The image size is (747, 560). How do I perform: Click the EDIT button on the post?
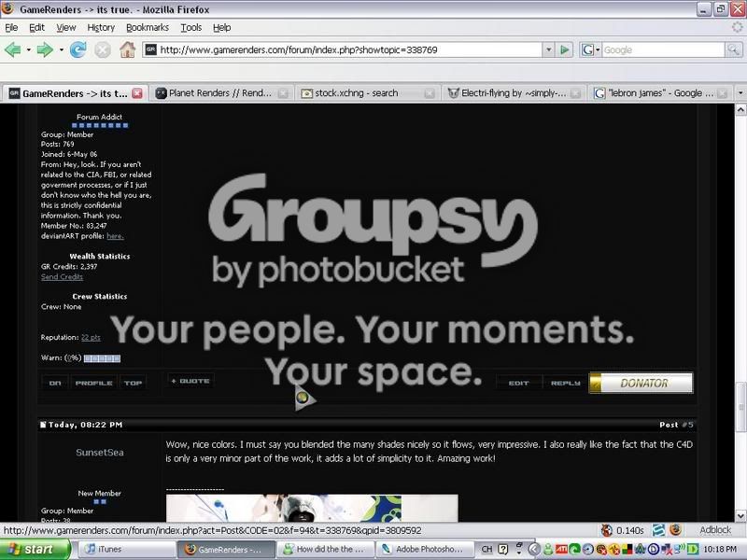[x=519, y=383]
